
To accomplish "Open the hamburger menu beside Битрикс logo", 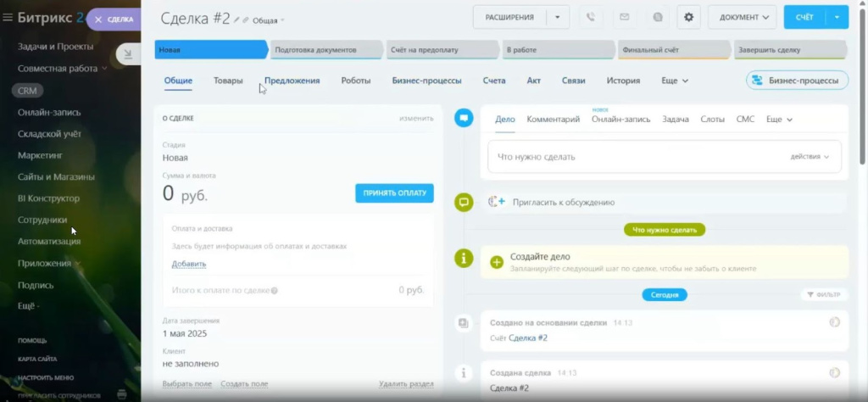I will [x=8, y=18].
